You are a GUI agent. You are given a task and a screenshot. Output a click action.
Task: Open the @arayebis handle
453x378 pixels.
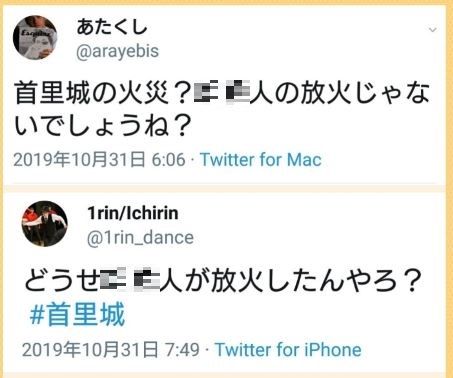tap(118, 52)
